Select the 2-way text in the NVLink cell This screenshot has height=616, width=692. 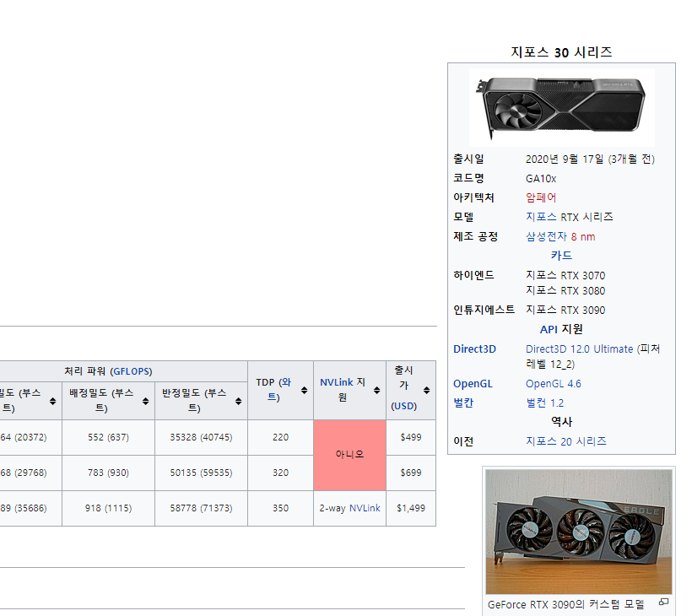332,508
